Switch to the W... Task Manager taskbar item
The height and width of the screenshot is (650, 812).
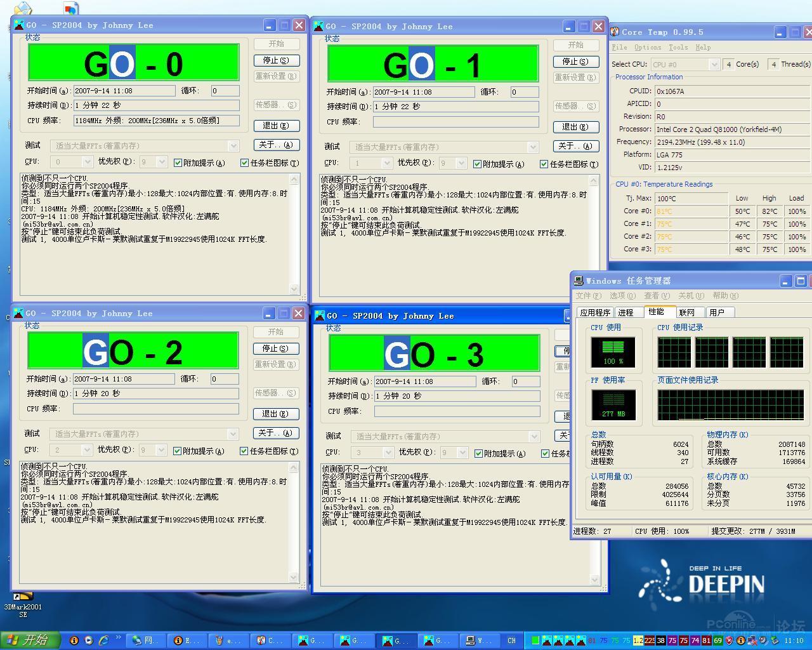click(480, 640)
